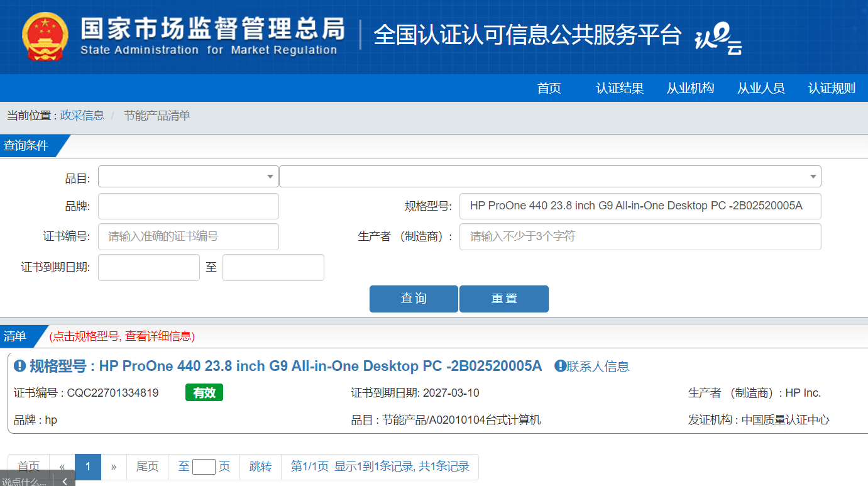Click the 节能产品/A02010104台式计算机 category text
868x486 pixels.
click(x=462, y=420)
